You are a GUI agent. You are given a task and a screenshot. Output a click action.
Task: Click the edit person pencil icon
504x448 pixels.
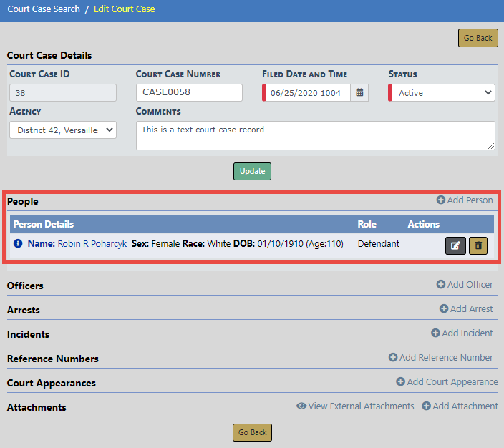tap(455, 245)
